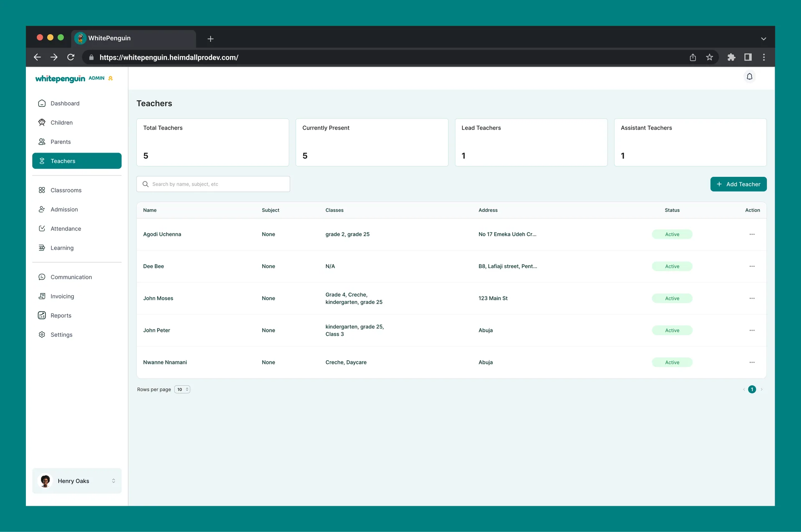Reload the page
The image size is (801, 532).
[x=71, y=57]
